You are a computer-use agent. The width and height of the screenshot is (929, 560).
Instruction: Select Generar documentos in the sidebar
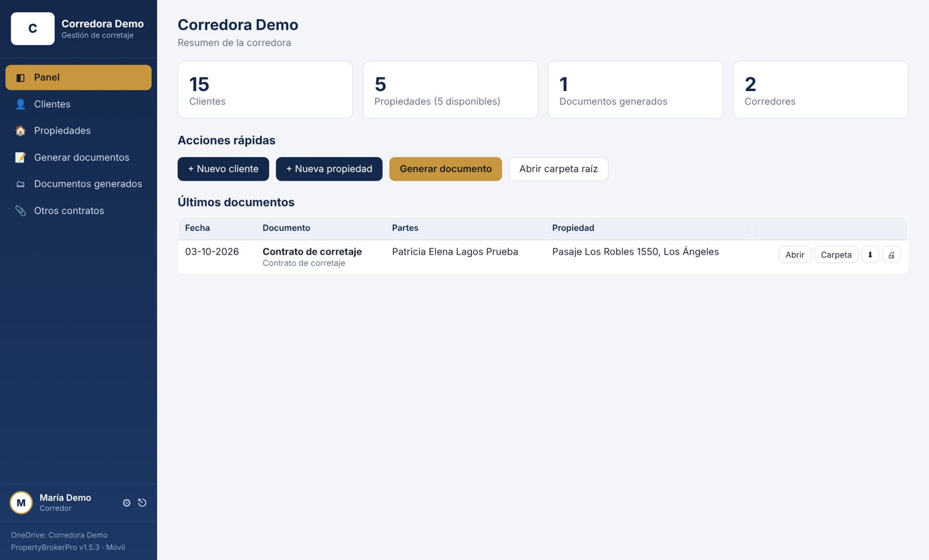point(78,158)
